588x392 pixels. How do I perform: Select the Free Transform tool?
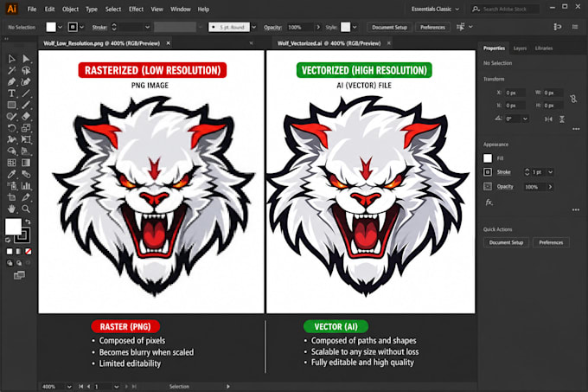point(26,139)
